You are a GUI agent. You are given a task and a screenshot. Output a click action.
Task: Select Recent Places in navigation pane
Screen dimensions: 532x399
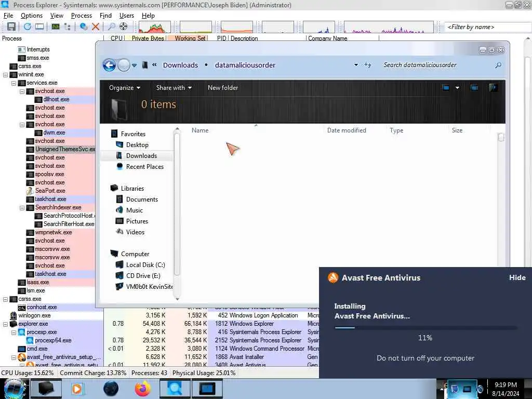(144, 167)
